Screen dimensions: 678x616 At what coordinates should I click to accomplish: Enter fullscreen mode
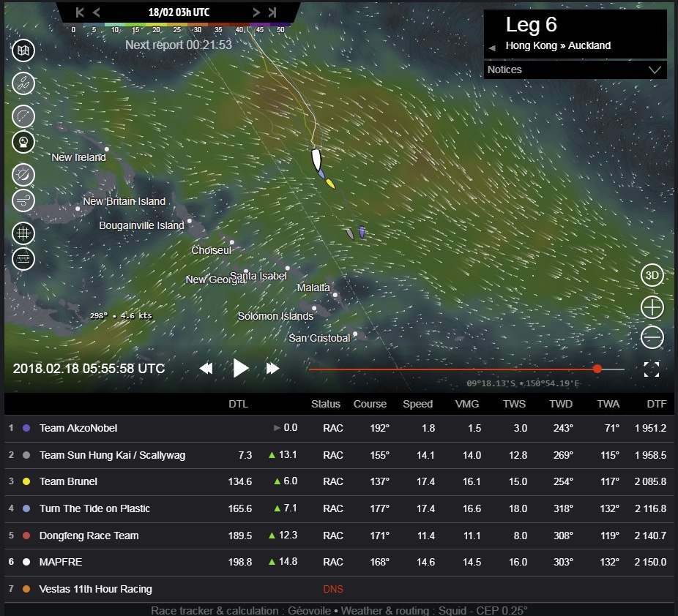click(651, 369)
